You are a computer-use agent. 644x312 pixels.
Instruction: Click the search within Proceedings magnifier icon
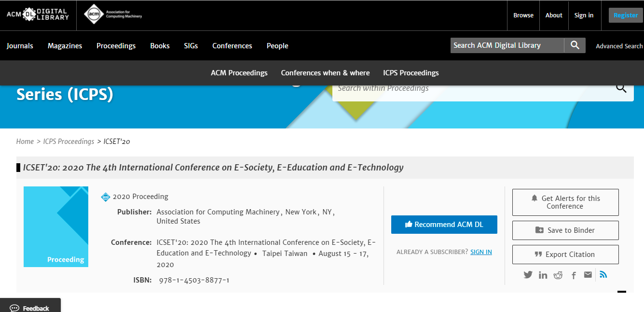[x=621, y=87]
